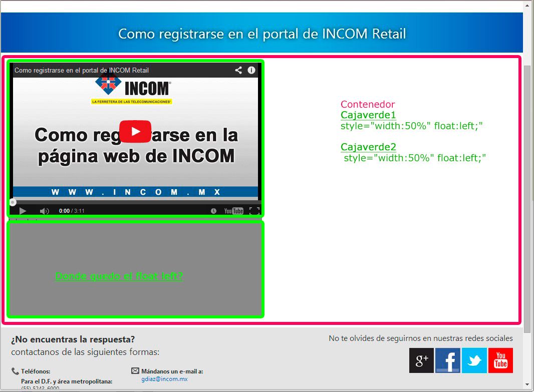Open the video info icon
534x392 pixels.
[251, 70]
